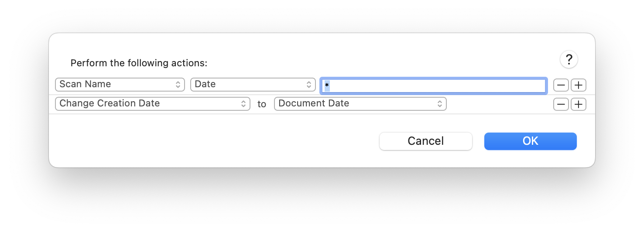Add an action after Scan Name row
This screenshot has height=232, width=644.
point(579,85)
